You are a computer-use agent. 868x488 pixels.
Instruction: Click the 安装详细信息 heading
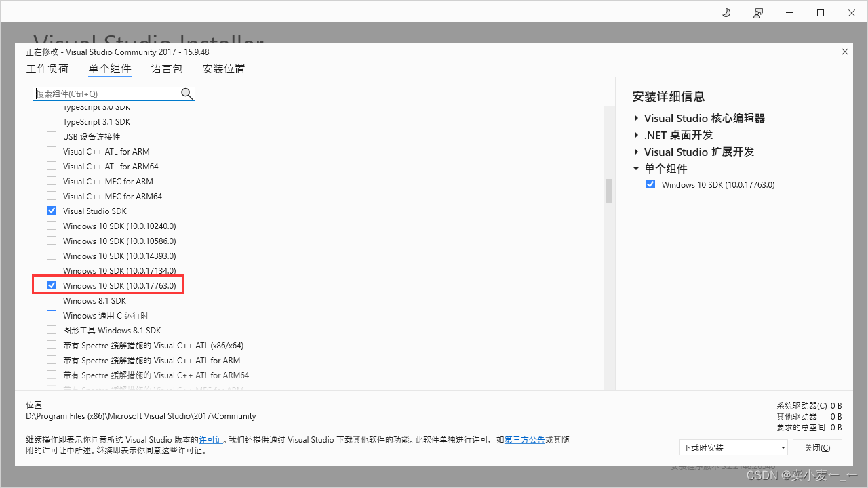(x=669, y=96)
